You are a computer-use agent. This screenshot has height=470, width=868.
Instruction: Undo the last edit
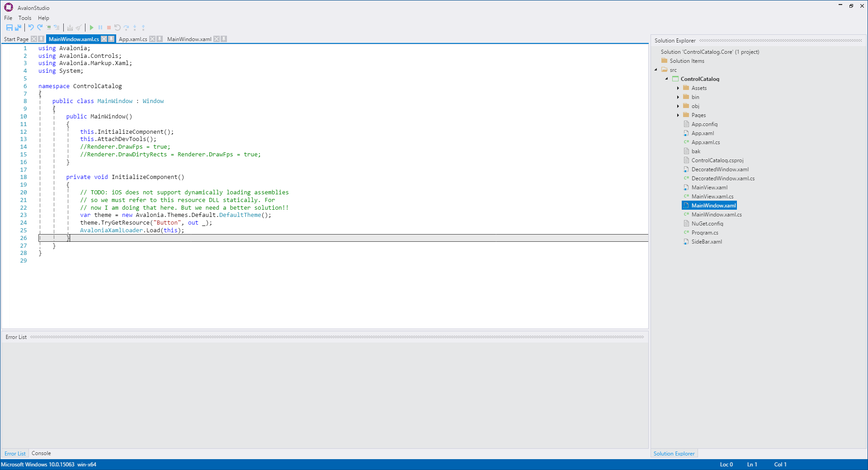click(31, 28)
